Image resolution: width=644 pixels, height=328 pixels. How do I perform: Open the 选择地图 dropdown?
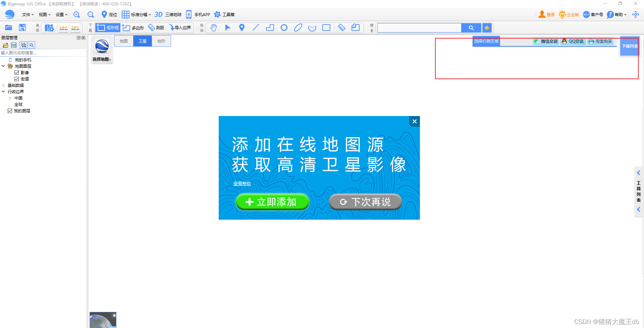(101, 59)
